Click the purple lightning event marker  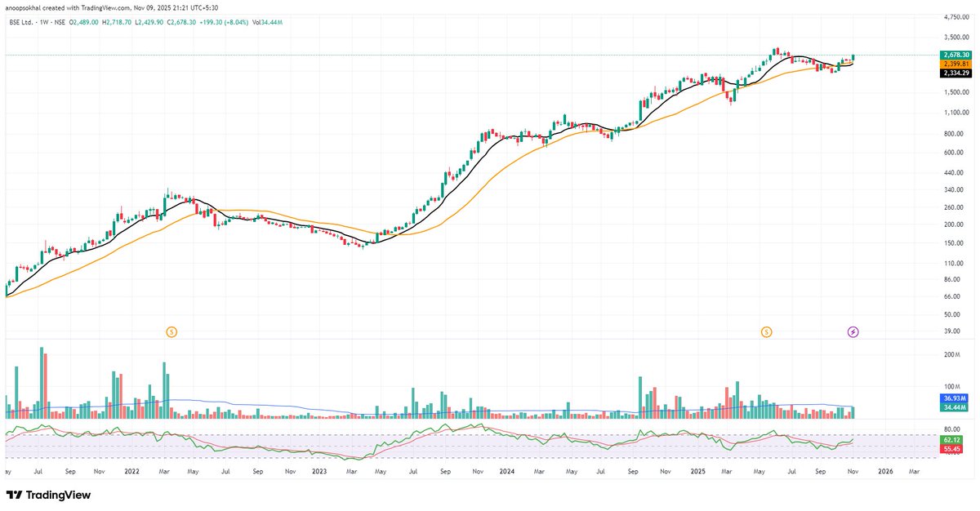coord(853,331)
